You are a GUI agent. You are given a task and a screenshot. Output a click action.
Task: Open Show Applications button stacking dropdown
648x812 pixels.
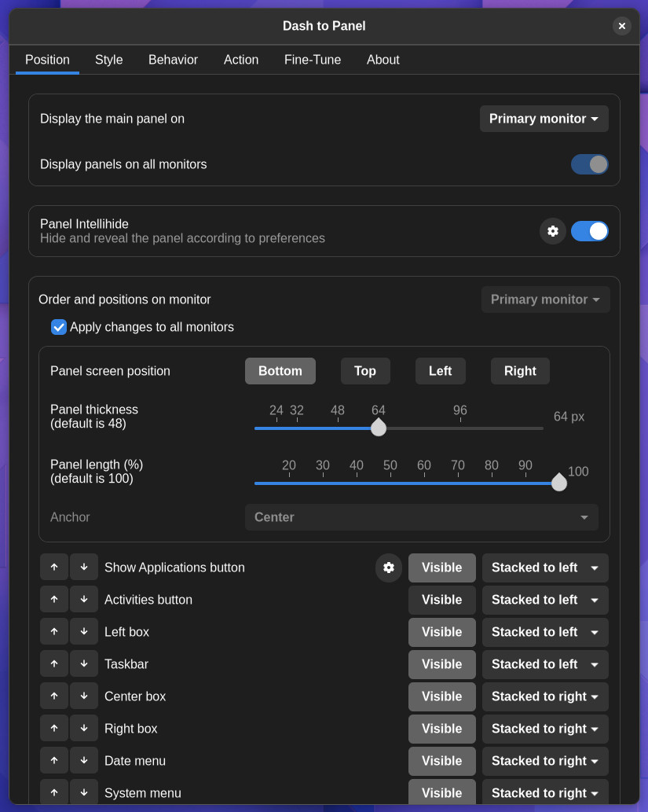click(x=545, y=568)
